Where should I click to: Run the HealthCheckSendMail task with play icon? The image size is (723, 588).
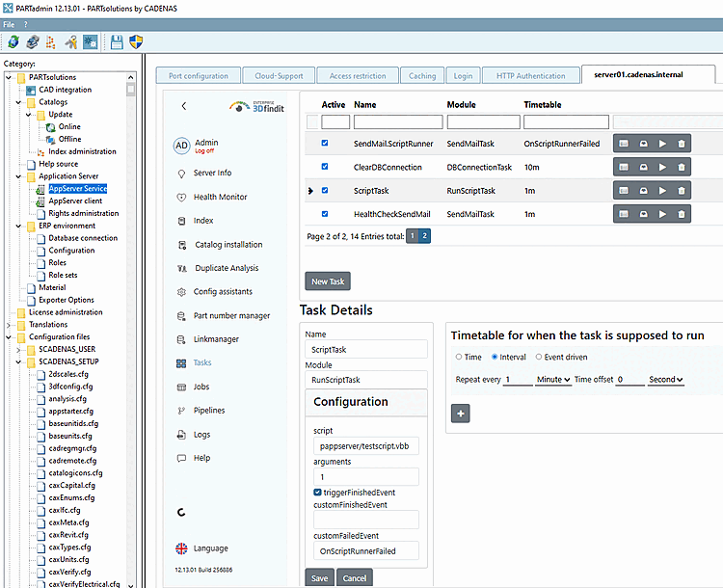pyautogui.click(x=662, y=214)
